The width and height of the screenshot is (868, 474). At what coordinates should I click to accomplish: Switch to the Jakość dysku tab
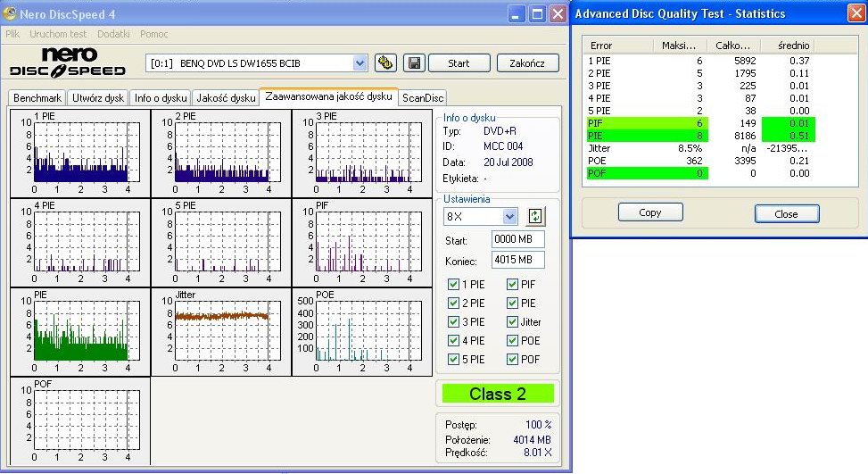[226, 98]
